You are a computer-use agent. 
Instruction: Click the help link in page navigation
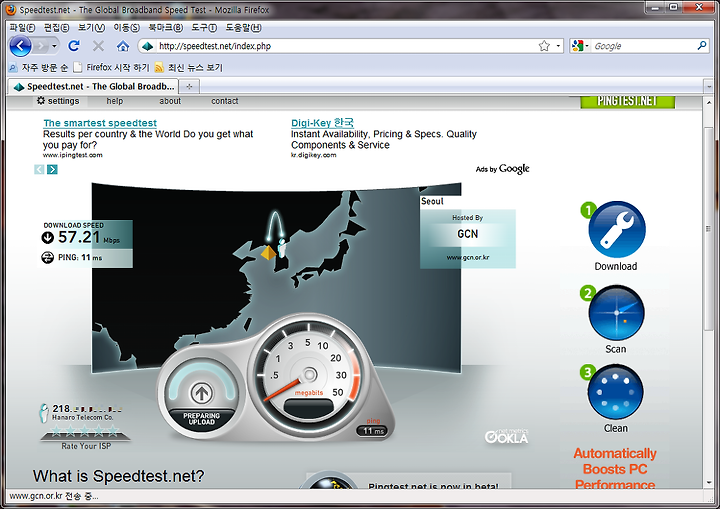115,101
